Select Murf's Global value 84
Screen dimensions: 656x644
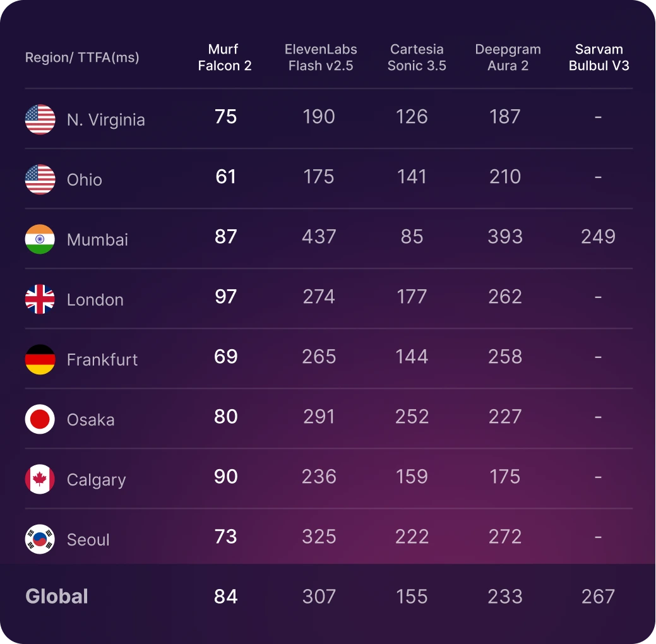225,596
